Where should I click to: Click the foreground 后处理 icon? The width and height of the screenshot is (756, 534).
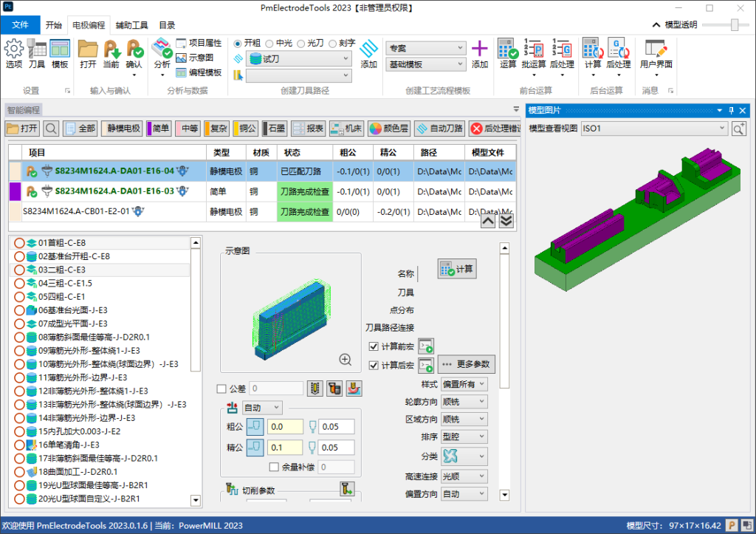562,53
